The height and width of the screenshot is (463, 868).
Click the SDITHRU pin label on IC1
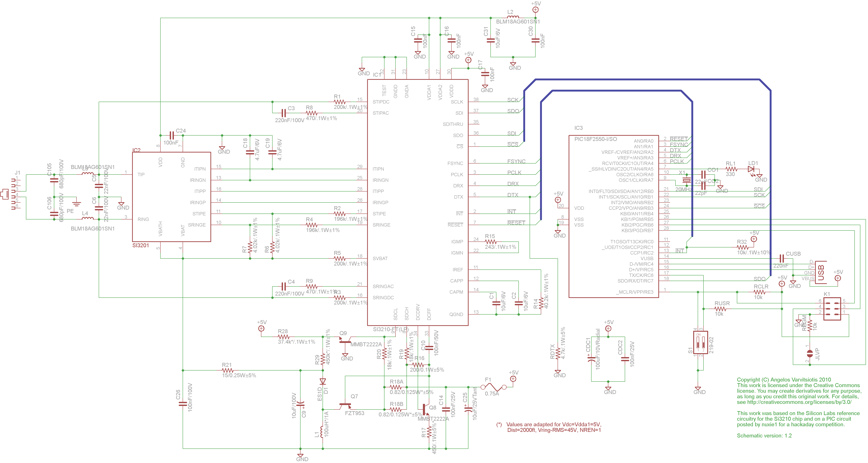tap(453, 124)
